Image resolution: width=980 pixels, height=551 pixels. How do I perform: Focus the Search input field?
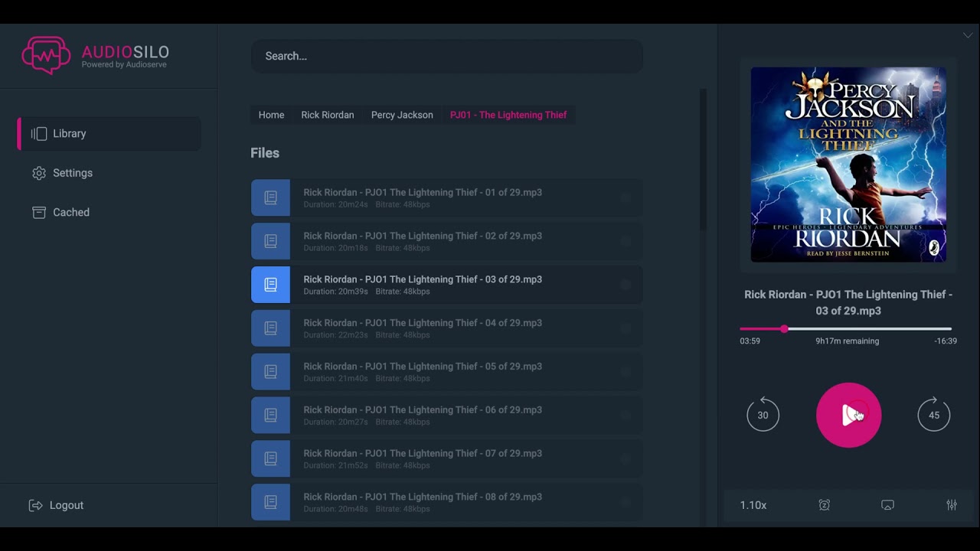pyautogui.click(x=447, y=56)
